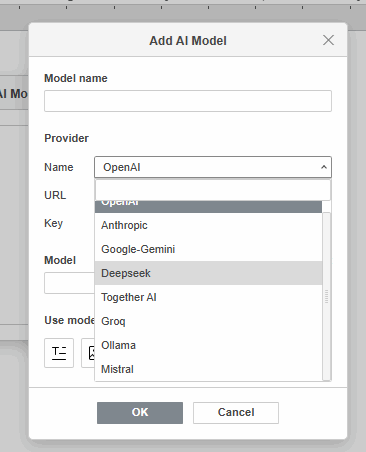The image size is (366, 452).
Task: Toggle the text use-model icon
Action: click(x=59, y=353)
